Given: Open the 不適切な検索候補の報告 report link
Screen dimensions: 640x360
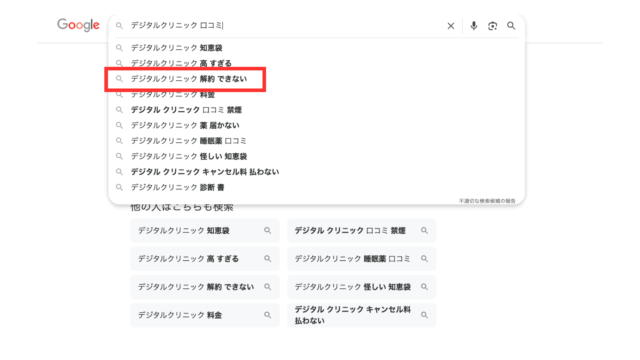Looking at the screenshot, I should [487, 201].
